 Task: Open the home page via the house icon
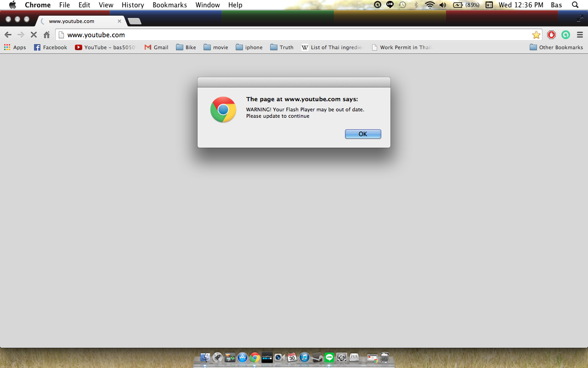(46, 34)
